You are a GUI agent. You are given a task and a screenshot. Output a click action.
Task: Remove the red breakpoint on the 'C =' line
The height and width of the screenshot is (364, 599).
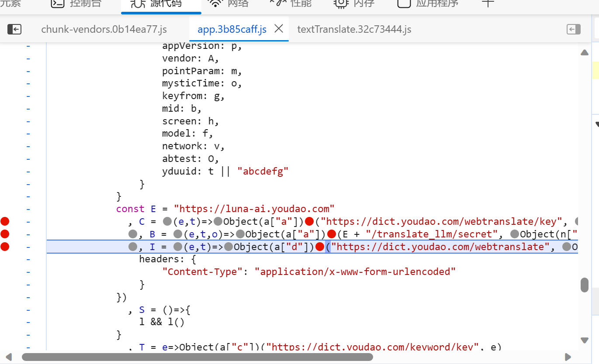5,221
